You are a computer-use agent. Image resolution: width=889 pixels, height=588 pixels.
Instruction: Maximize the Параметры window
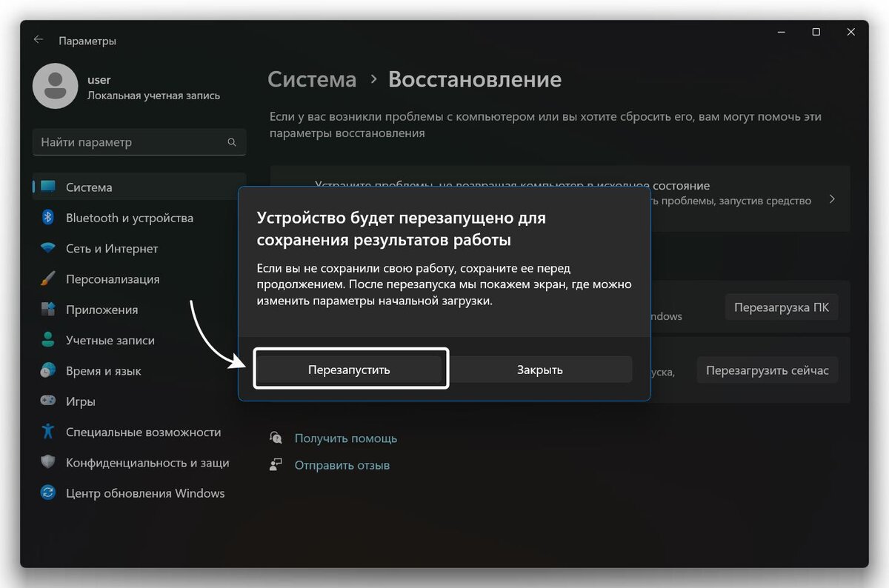coord(816,32)
